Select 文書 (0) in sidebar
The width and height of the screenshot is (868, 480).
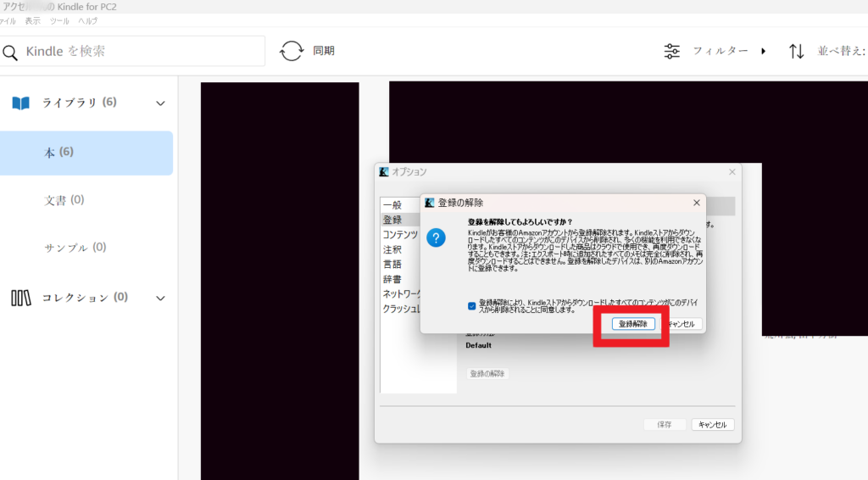coord(64,200)
